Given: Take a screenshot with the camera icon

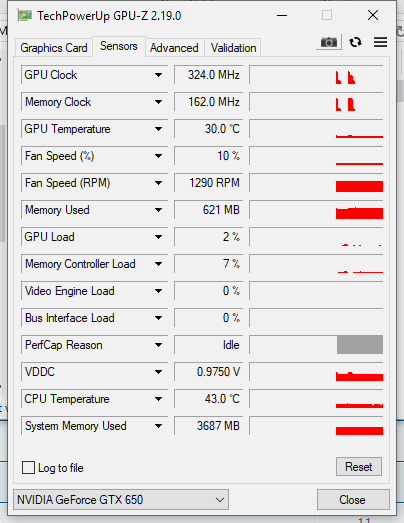Looking at the screenshot, I should click(x=329, y=42).
